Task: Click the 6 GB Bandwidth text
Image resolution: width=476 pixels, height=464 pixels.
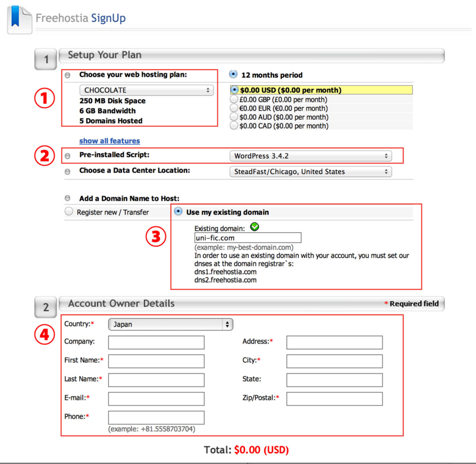Action: click(108, 111)
